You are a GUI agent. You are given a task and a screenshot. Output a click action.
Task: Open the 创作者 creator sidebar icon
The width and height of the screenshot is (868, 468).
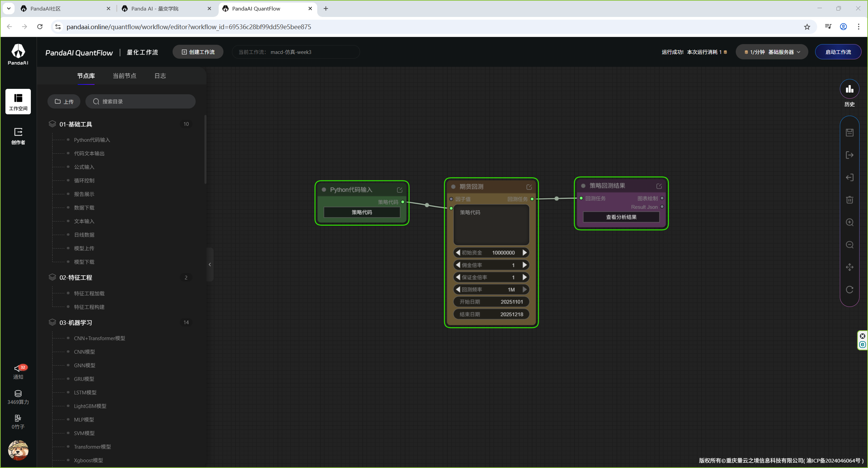pos(18,136)
